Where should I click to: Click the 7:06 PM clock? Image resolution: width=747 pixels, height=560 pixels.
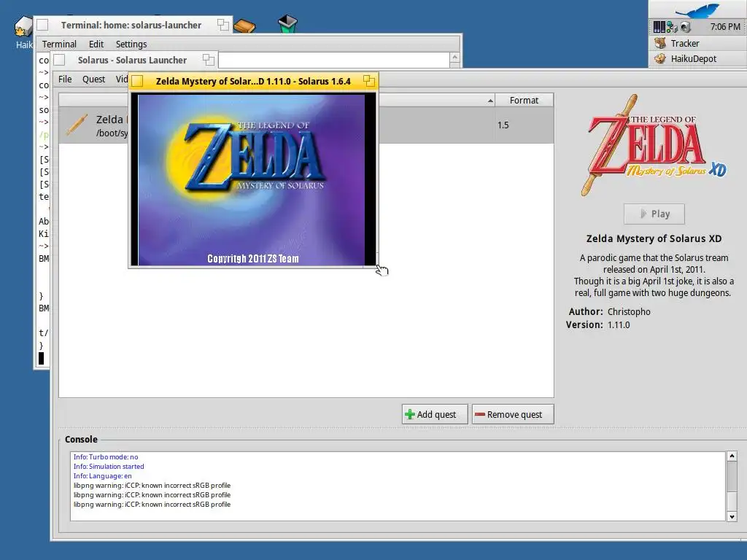click(725, 27)
